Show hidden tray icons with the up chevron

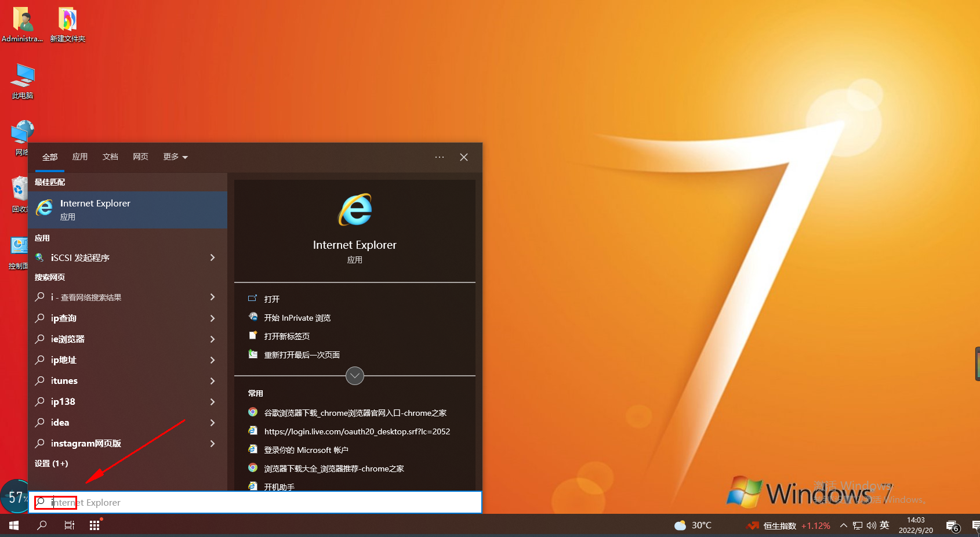point(844,525)
